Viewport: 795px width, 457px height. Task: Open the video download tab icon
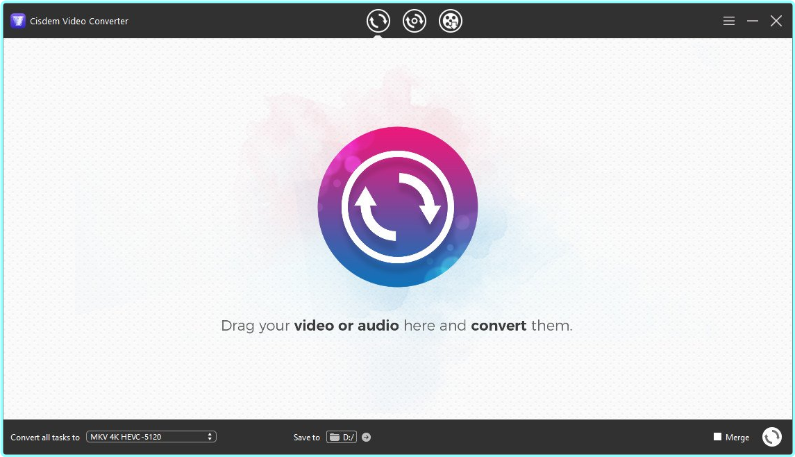414,21
